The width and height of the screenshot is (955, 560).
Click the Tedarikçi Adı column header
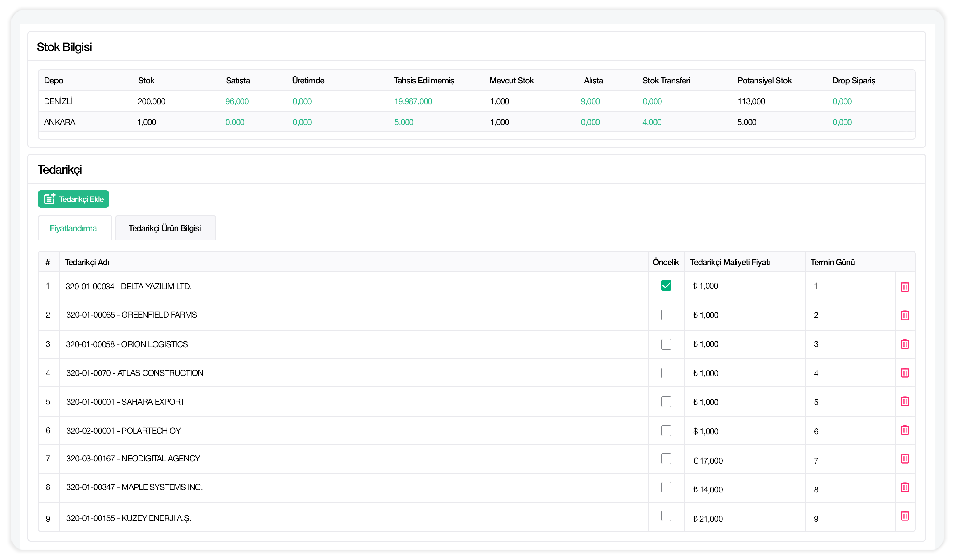point(87,262)
